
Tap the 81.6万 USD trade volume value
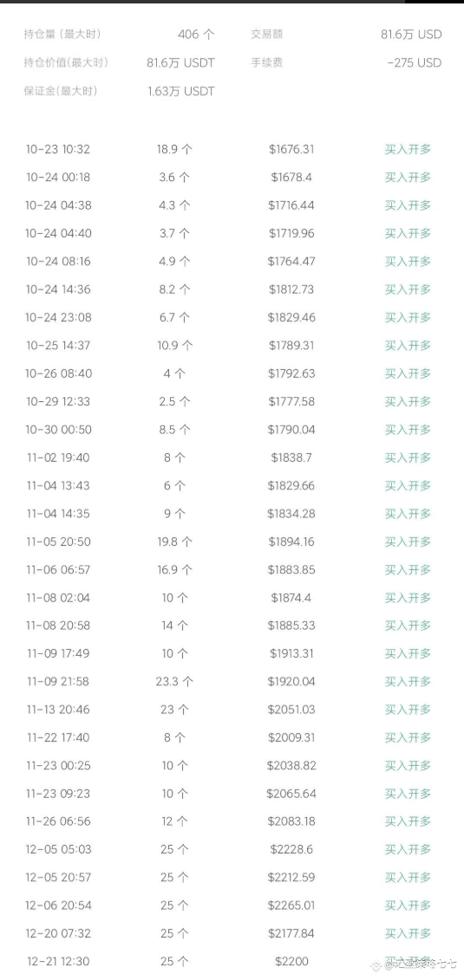tap(411, 35)
